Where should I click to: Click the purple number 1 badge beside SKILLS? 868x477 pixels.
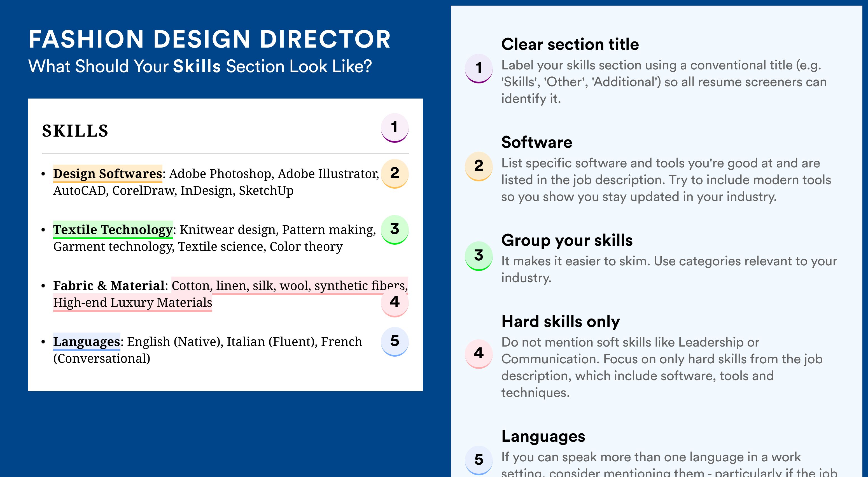[395, 128]
